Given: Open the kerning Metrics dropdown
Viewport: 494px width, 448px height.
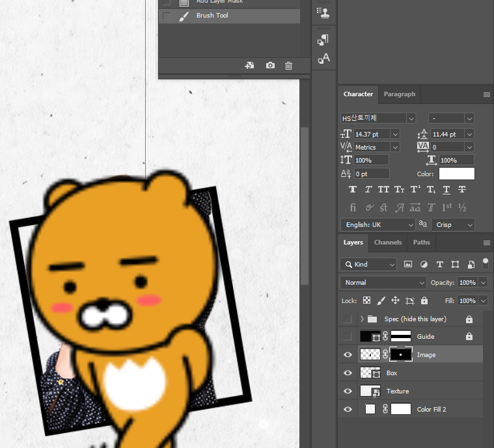Looking at the screenshot, I should 395,147.
